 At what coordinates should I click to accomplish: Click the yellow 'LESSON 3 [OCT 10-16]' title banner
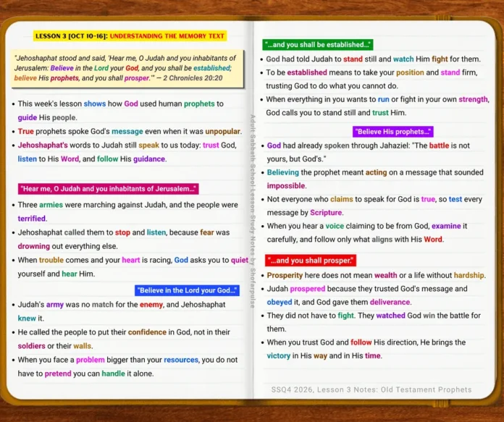click(130, 36)
